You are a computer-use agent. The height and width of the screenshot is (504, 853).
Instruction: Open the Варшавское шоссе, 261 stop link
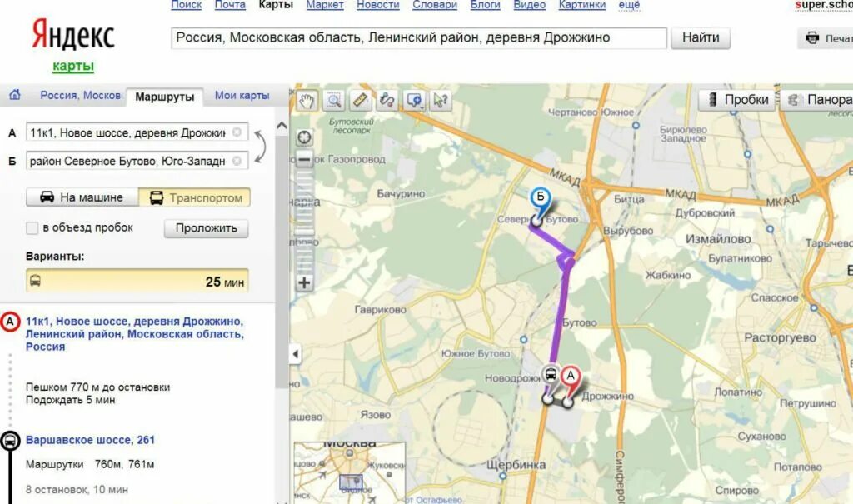click(90, 440)
